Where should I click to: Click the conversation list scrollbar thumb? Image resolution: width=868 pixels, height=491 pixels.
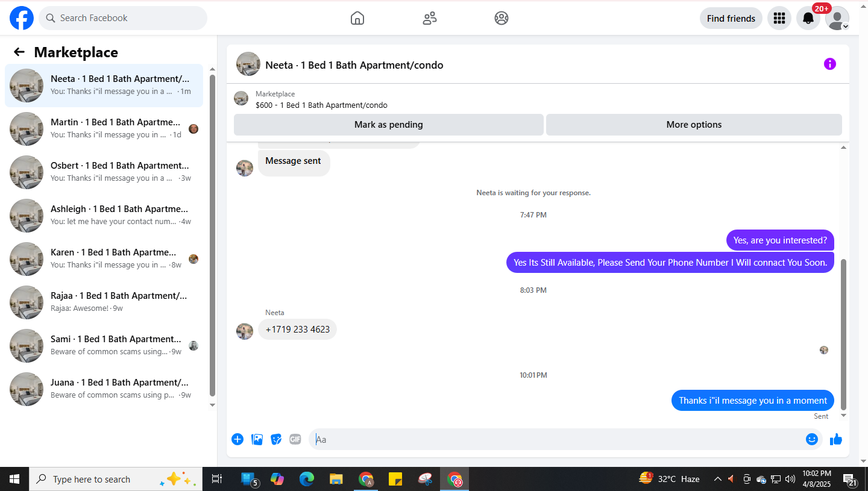click(212, 235)
